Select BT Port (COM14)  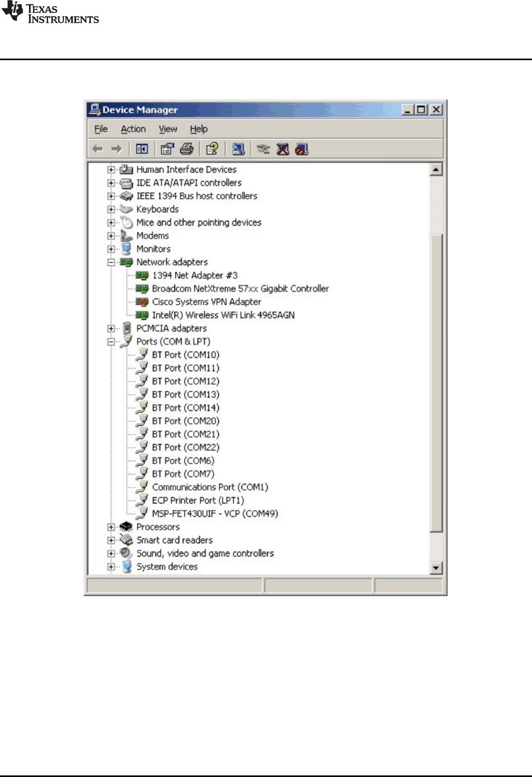tap(185, 408)
